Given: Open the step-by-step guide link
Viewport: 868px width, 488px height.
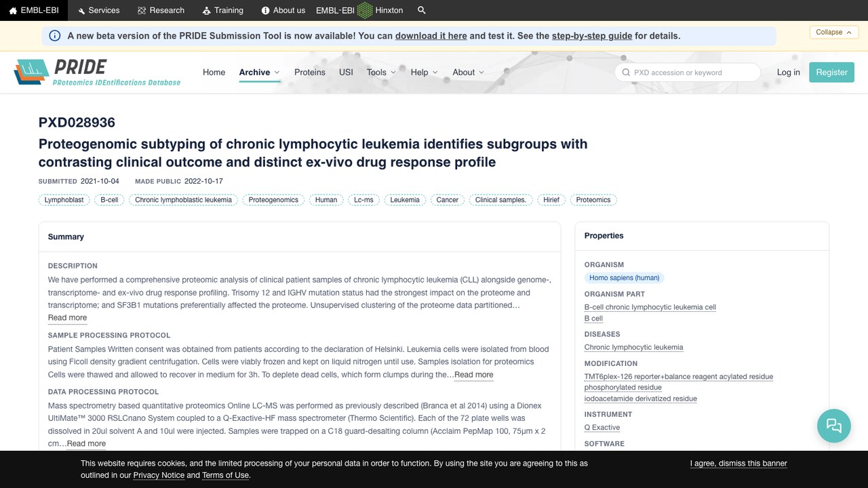Looking at the screenshot, I should (x=592, y=36).
